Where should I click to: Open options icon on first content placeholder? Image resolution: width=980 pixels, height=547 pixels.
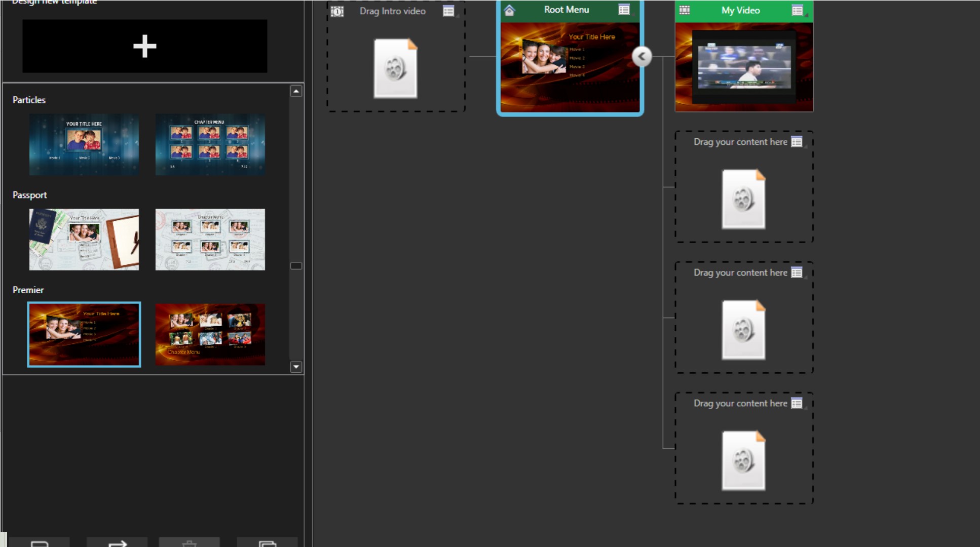coord(797,142)
